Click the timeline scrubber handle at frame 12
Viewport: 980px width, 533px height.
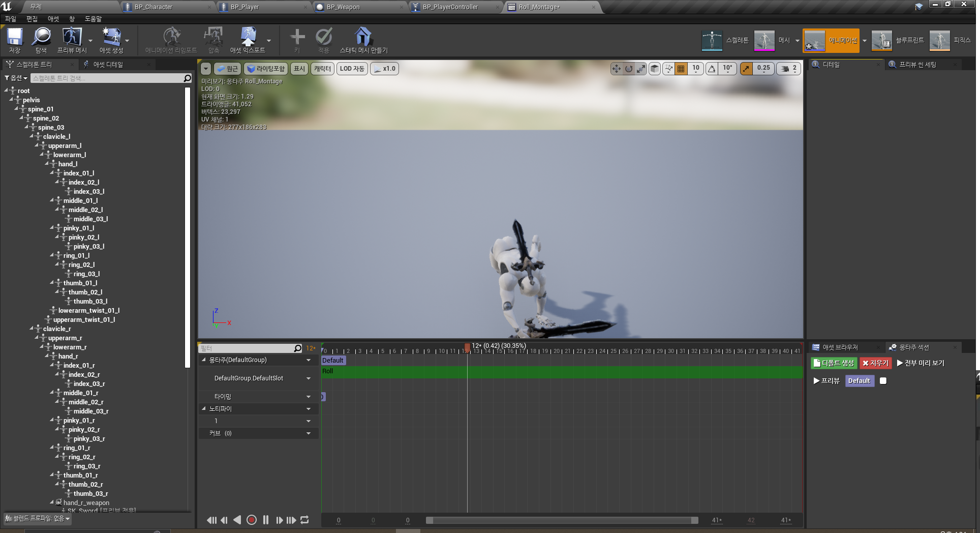click(467, 347)
